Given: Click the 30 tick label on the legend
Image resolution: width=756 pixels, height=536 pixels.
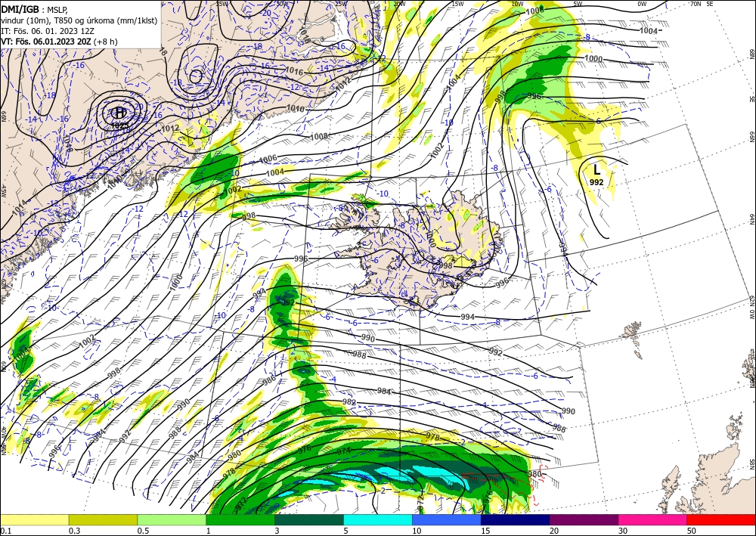Looking at the screenshot, I should pyautogui.click(x=623, y=531).
